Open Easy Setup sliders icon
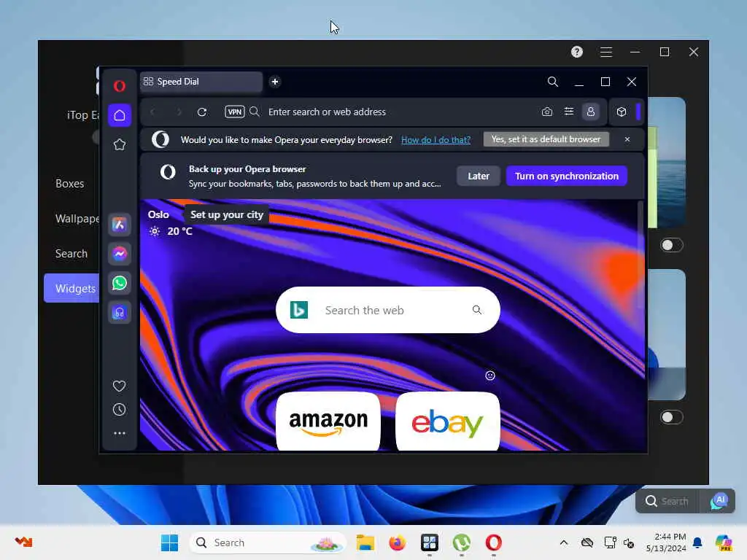The image size is (747, 560). tap(569, 112)
